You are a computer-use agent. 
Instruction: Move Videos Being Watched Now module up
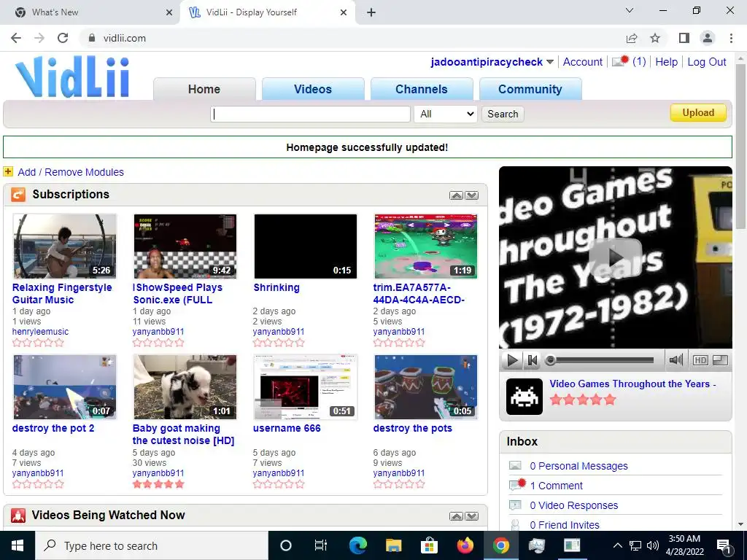click(456, 516)
